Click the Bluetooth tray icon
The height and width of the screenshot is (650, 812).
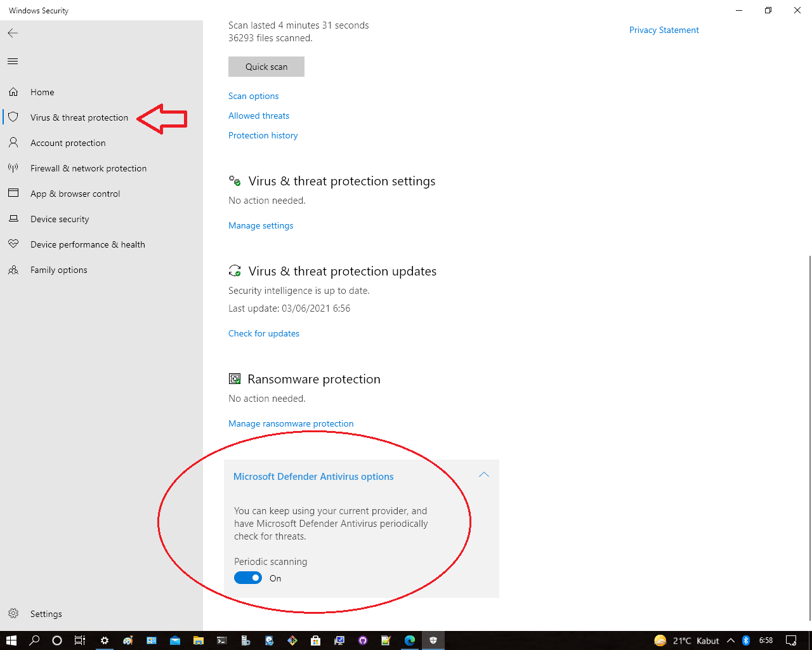(x=746, y=640)
